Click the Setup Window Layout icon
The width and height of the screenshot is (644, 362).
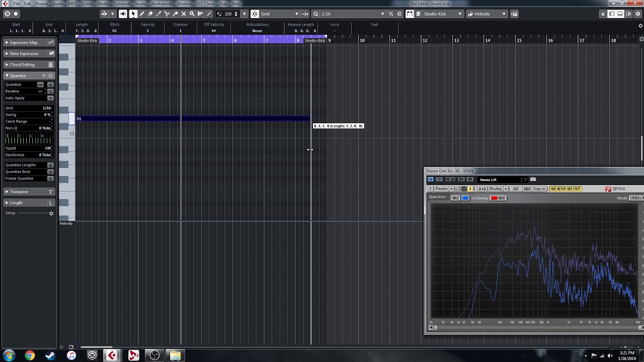pos(629,14)
